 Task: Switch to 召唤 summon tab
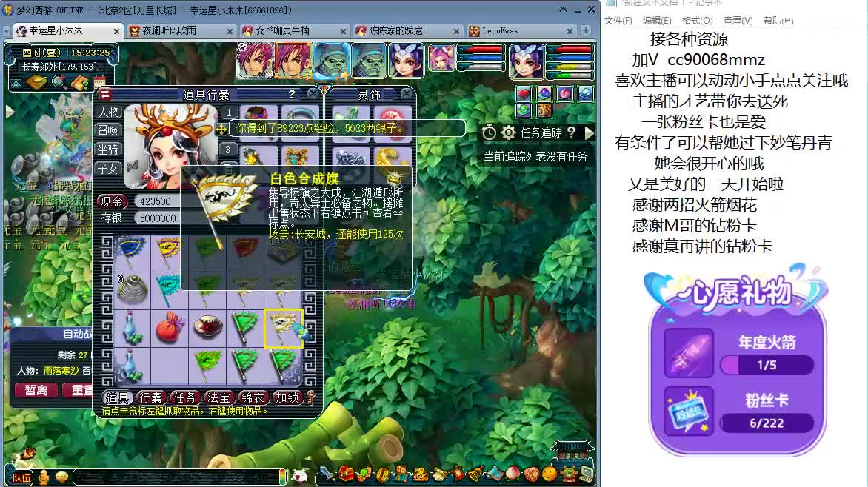(108, 130)
